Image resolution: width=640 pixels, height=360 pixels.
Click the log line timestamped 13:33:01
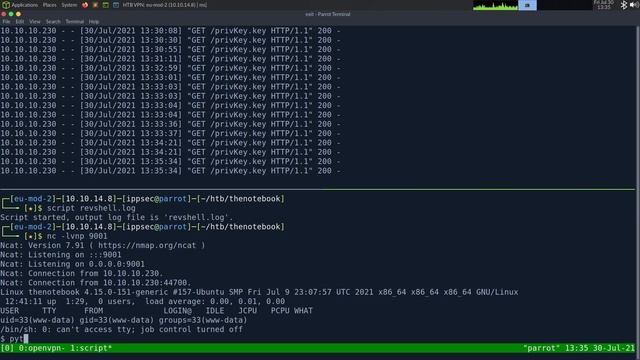tap(170, 78)
